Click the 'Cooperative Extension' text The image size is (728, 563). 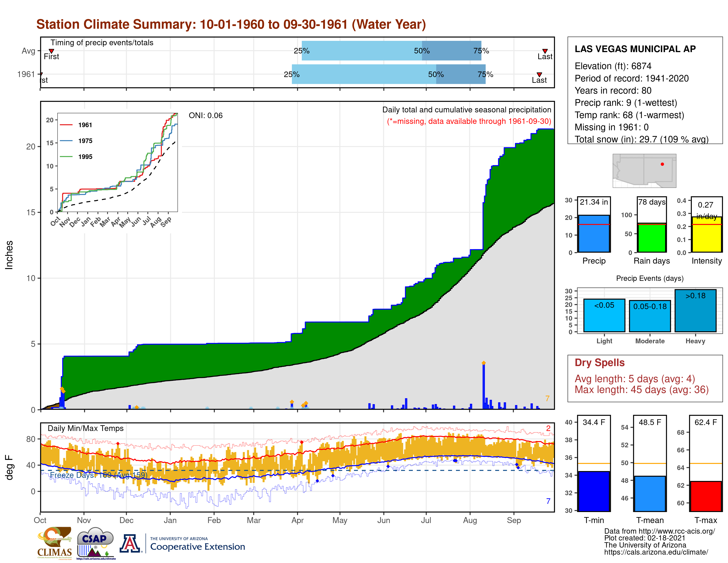coord(198,547)
